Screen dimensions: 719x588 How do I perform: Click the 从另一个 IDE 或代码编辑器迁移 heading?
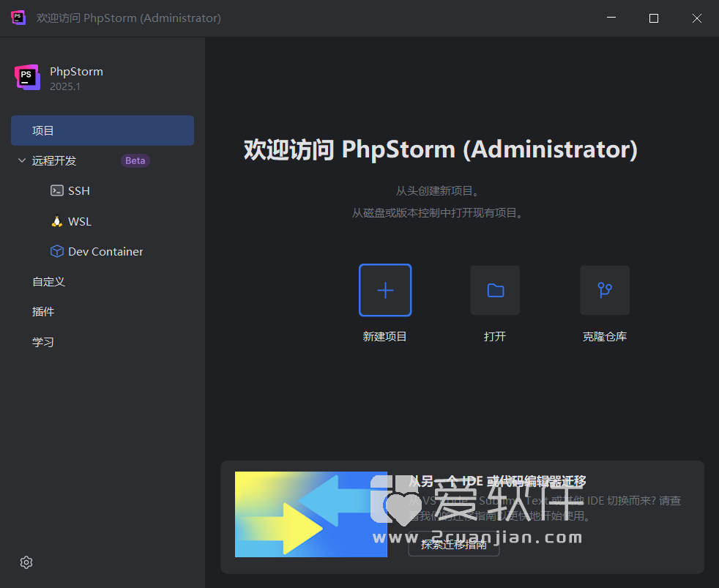[x=497, y=481]
